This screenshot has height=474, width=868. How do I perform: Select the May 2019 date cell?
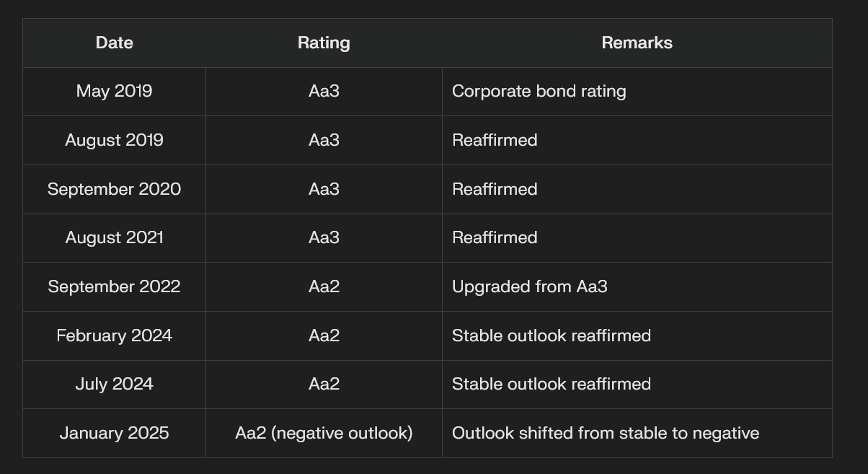tap(114, 91)
